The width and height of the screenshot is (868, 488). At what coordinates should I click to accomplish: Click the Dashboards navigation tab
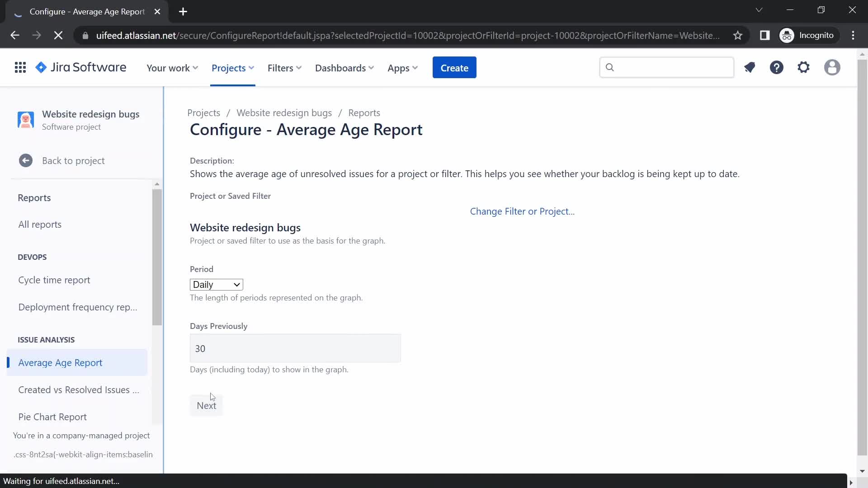click(x=344, y=67)
